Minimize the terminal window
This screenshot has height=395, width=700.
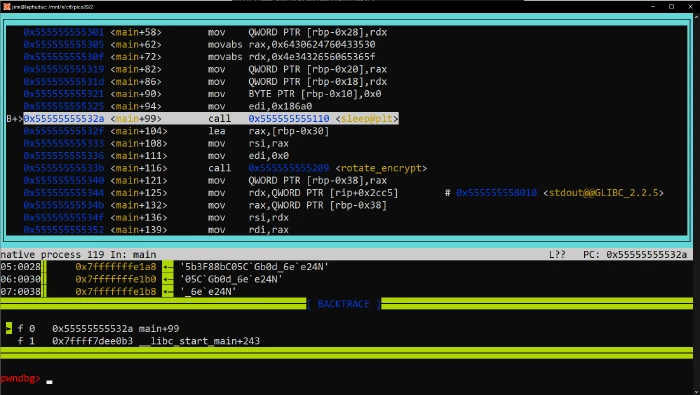[653, 7]
